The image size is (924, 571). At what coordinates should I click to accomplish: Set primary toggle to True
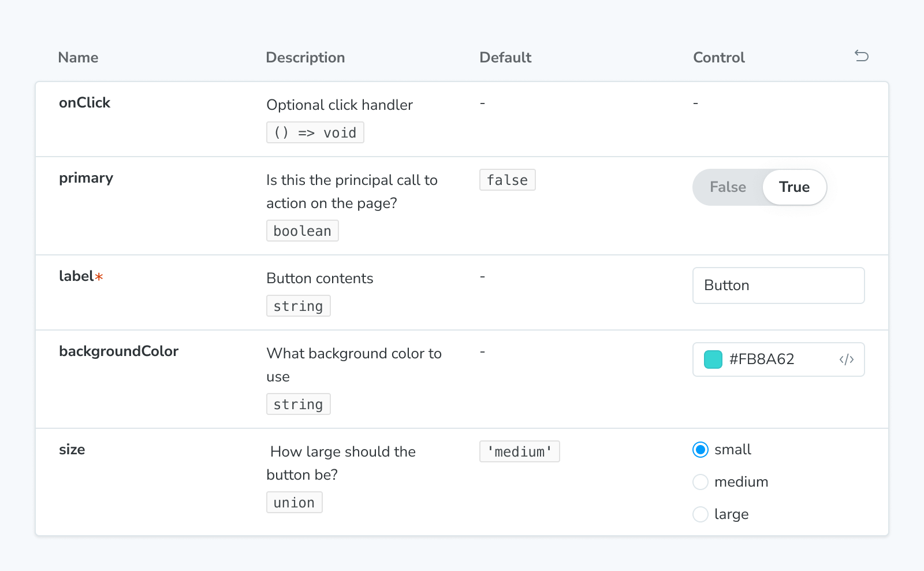(x=794, y=187)
